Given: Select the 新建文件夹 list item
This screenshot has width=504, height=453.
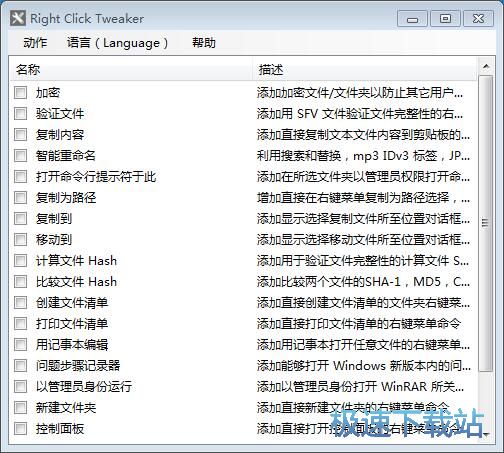Looking at the screenshot, I should 66,408.
